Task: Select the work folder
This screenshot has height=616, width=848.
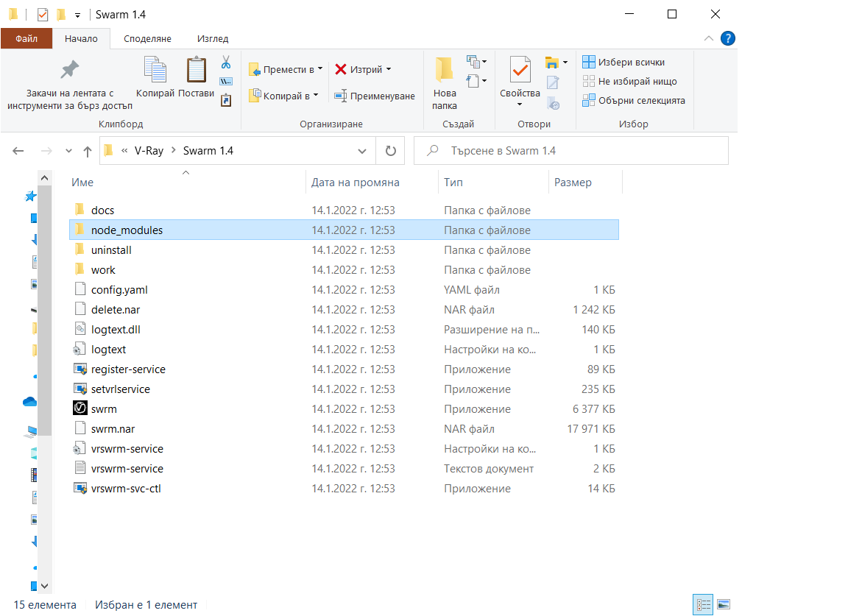Action: point(344,269)
